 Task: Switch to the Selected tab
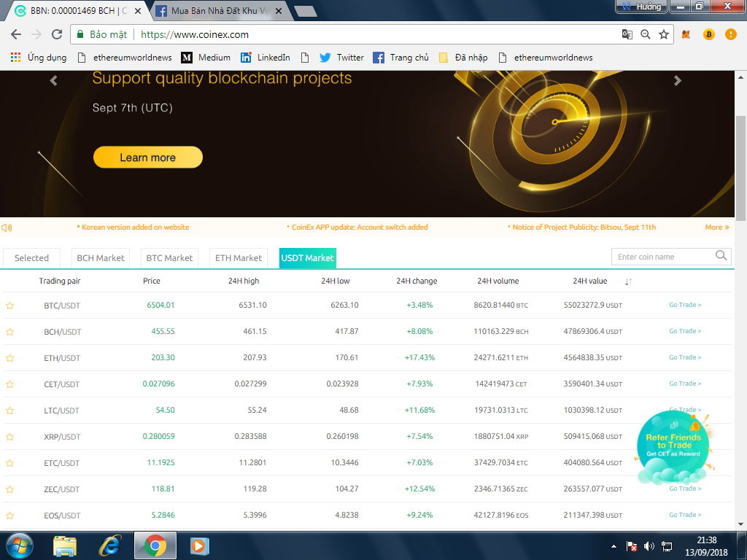pos(31,258)
